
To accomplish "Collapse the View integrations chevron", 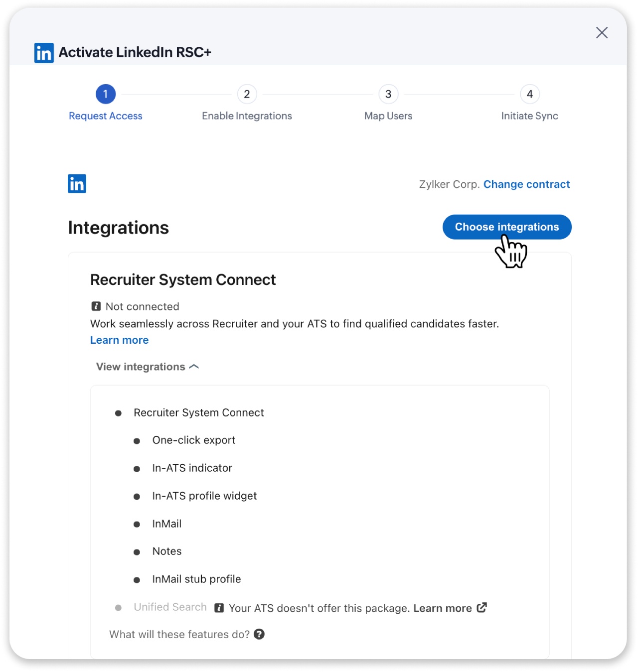I will (194, 367).
